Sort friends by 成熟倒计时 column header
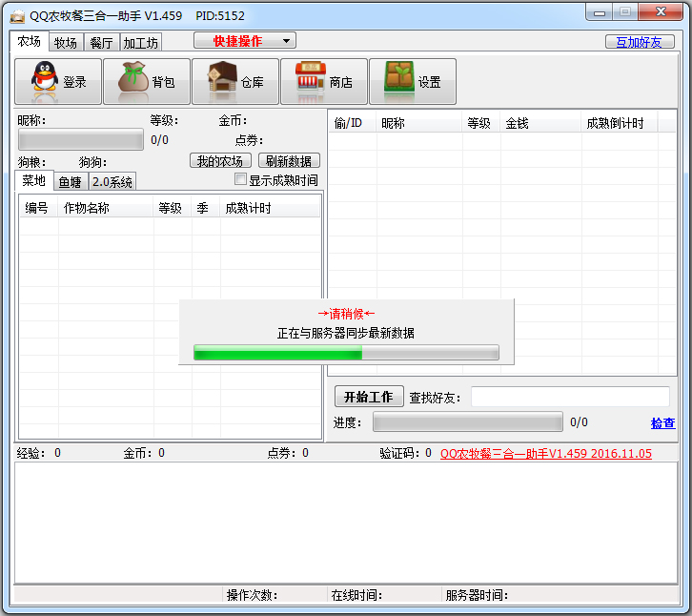The height and width of the screenshot is (616, 692). coord(620,123)
